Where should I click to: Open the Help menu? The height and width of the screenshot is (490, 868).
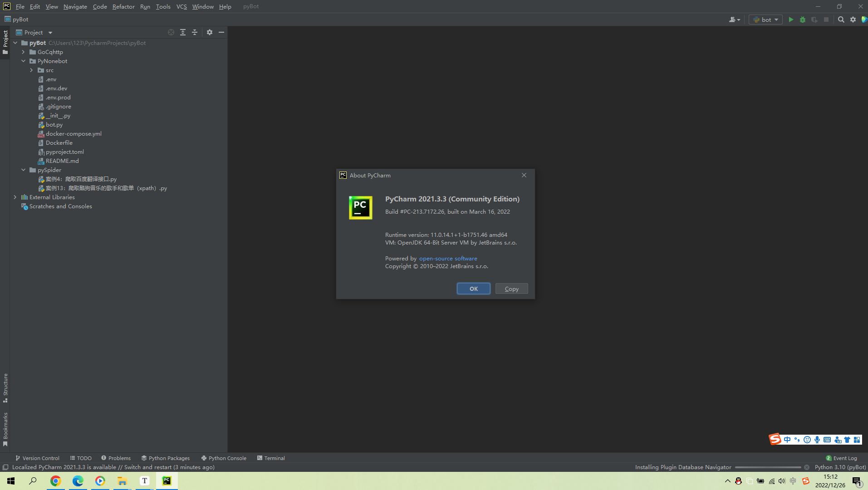click(225, 6)
